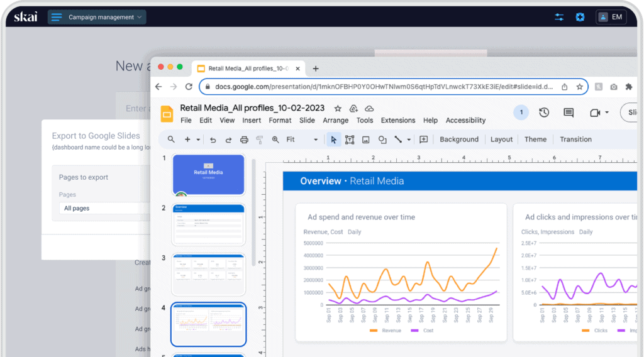
Task: Expand the video call options arrow
Action: point(607,113)
